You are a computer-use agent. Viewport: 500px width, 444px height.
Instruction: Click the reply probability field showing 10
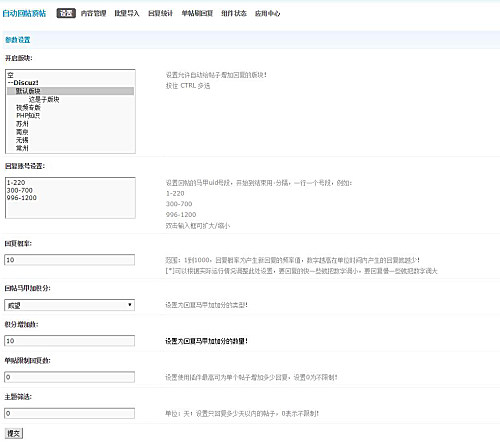70,260
